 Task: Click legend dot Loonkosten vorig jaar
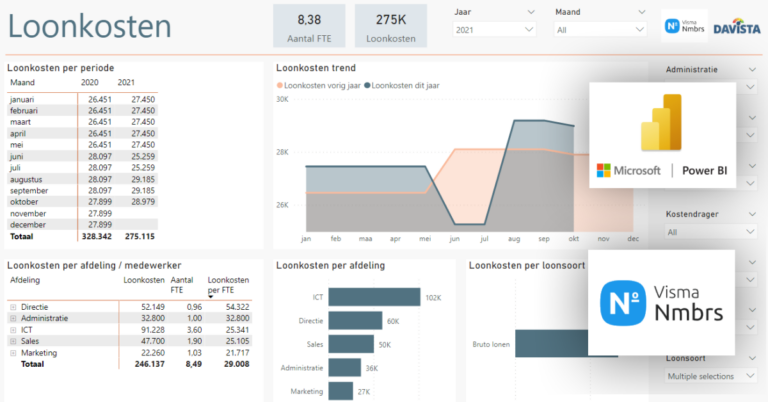(280, 86)
